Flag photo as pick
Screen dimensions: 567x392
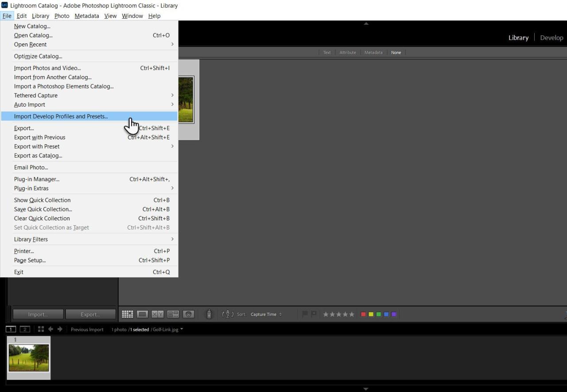coord(305,314)
